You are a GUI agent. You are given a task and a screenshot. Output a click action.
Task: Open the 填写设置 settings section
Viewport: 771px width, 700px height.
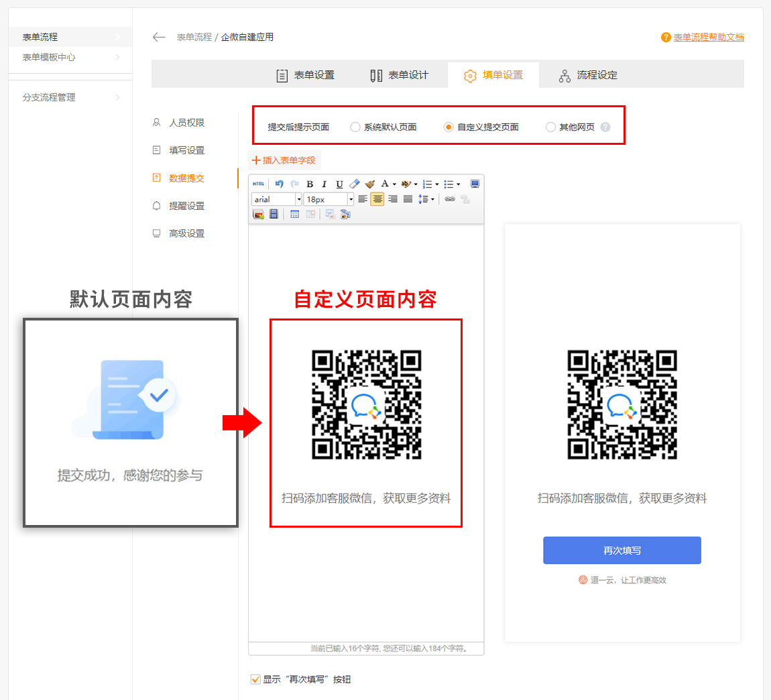point(178,150)
